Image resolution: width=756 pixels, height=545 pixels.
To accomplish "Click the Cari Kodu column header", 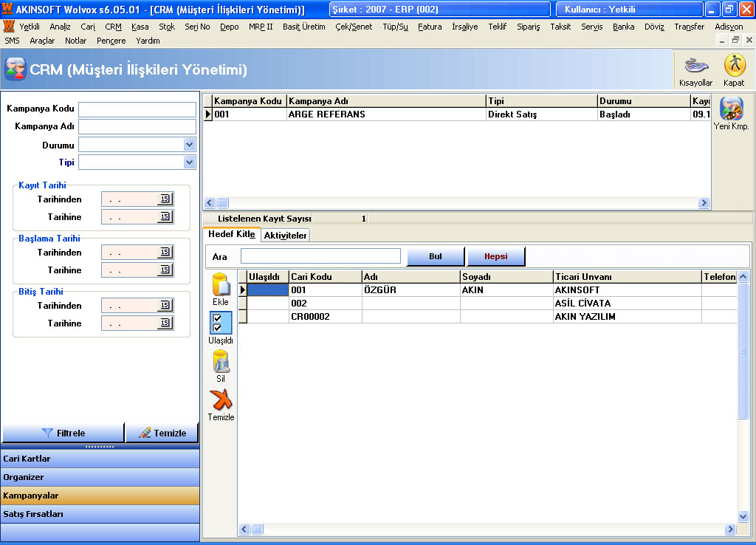I will pyautogui.click(x=326, y=277).
